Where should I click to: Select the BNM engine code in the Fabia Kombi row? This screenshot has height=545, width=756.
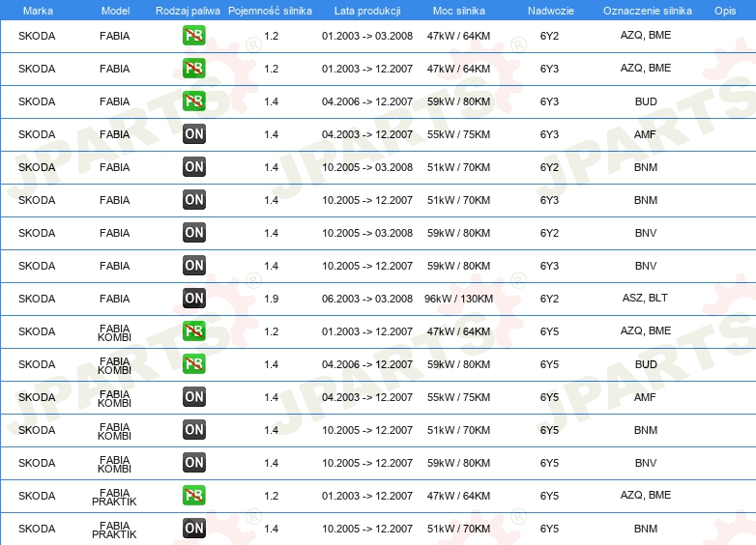(646, 430)
